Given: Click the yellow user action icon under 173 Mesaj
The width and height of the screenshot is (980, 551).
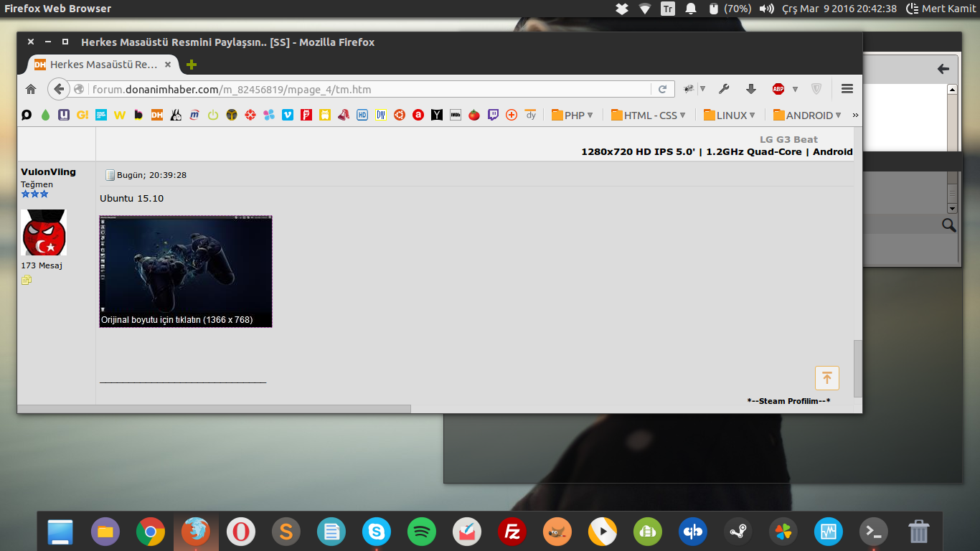Looking at the screenshot, I should tap(27, 281).
